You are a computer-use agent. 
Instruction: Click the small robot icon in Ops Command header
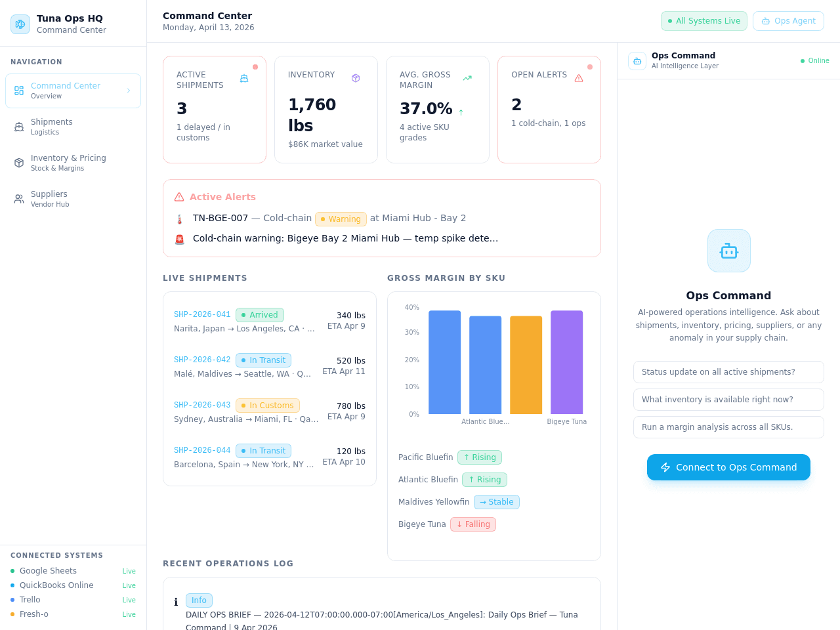pyautogui.click(x=637, y=61)
